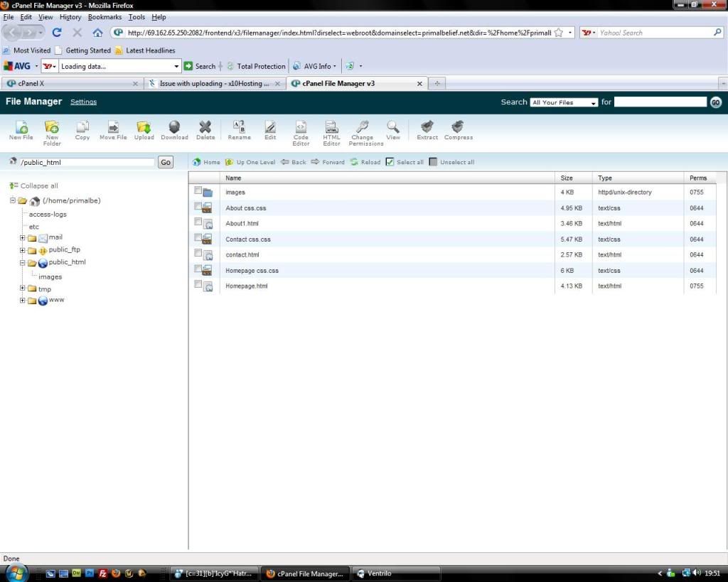Click the Compress icon

458,129
